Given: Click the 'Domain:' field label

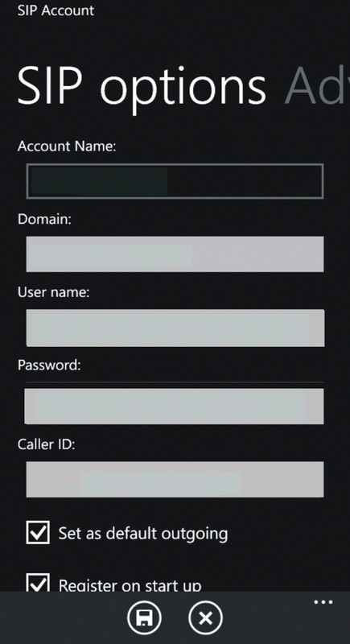Looking at the screenshot, I should (44, 219).
